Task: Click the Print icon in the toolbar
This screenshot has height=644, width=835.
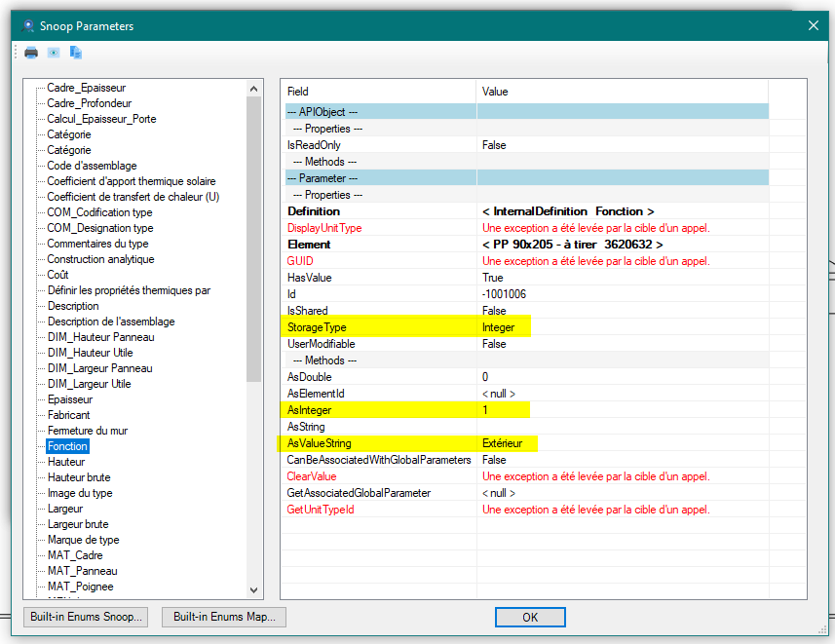Action: point(30,53)
